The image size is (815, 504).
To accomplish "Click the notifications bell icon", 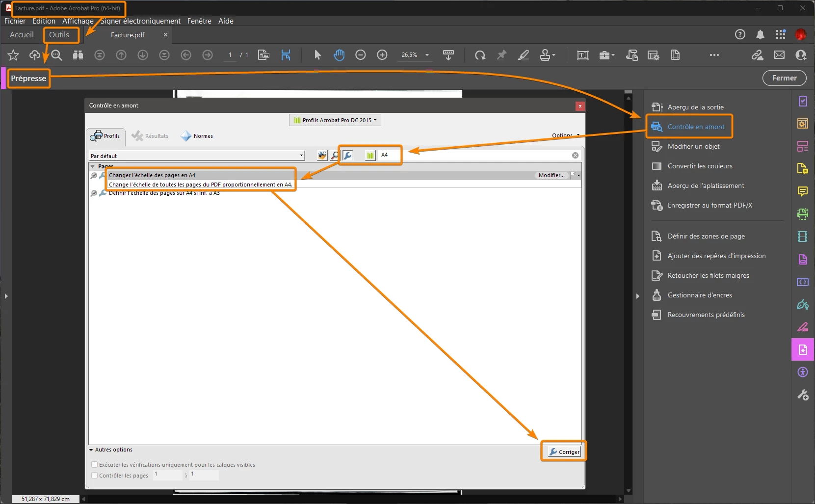I will pos(760,34).
